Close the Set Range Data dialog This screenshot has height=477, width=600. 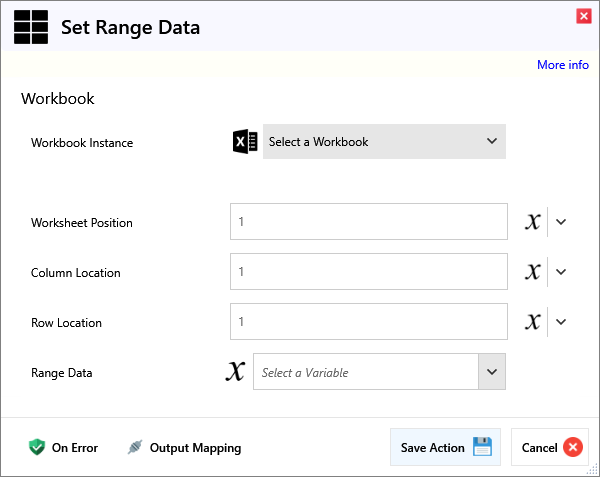point(583,16)
